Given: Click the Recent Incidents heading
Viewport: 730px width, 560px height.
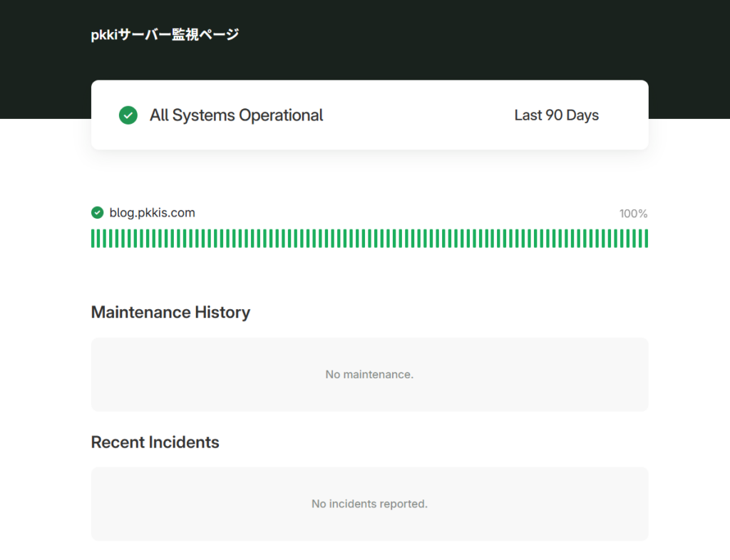Looking at the screenshot, I should tap(155, 442).
